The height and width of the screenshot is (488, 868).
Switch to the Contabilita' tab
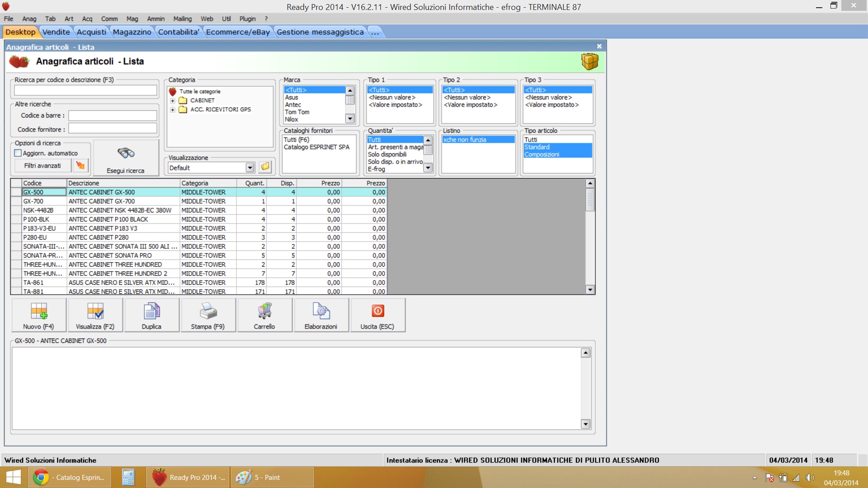[179, 32]
